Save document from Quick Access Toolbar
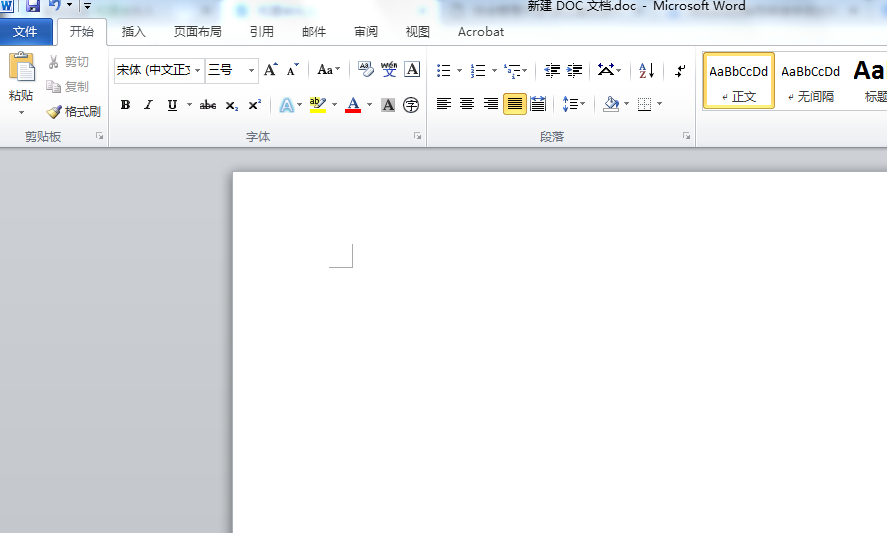 click(33, 6)
